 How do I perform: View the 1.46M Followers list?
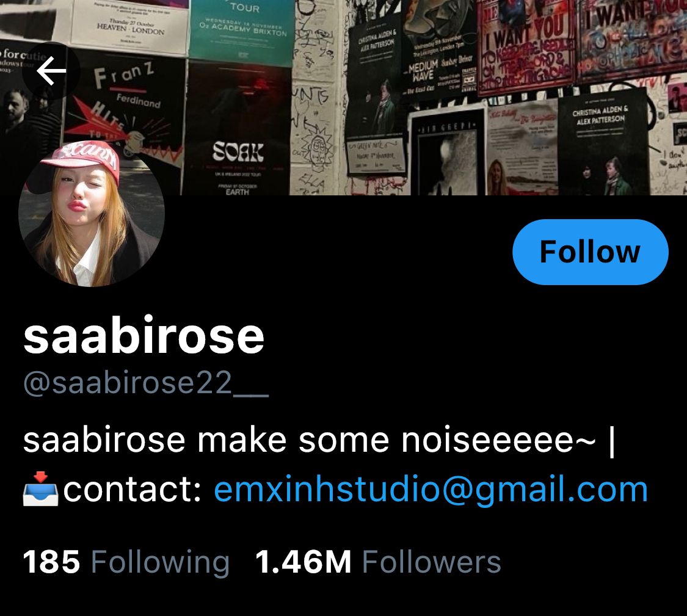[377, 562]
